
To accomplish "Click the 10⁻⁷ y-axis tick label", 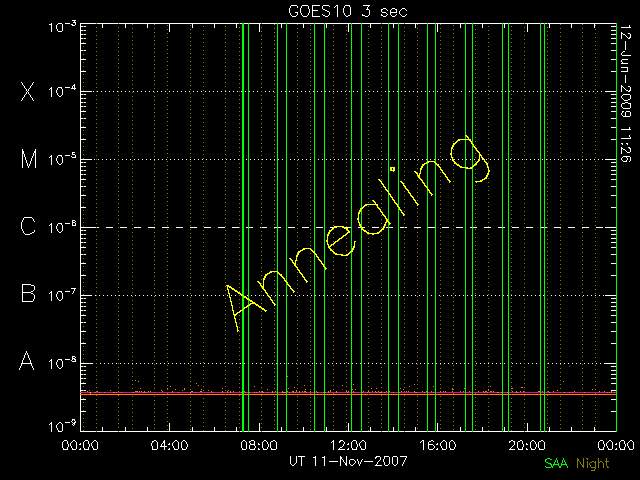I will coord(62,295).
